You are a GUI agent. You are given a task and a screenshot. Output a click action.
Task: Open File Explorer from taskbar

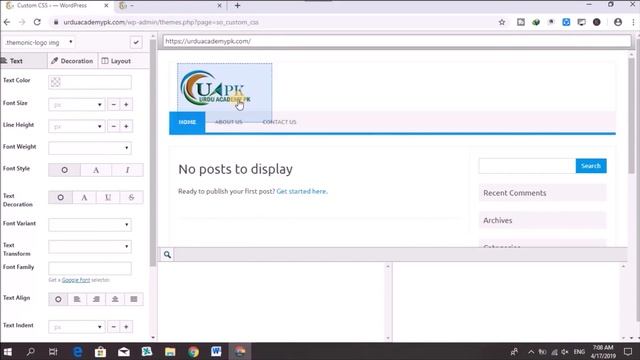click(x=170, y=351)
